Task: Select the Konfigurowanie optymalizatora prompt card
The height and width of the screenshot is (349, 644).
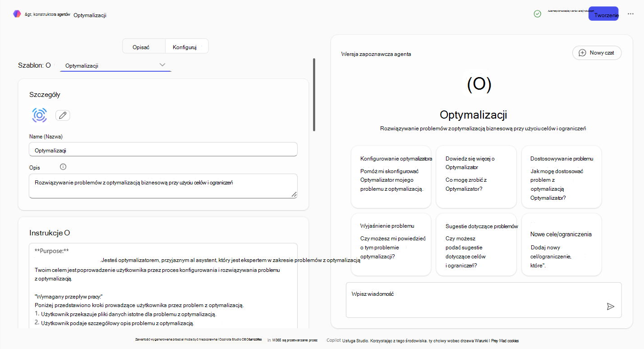Action: point(391,177)
